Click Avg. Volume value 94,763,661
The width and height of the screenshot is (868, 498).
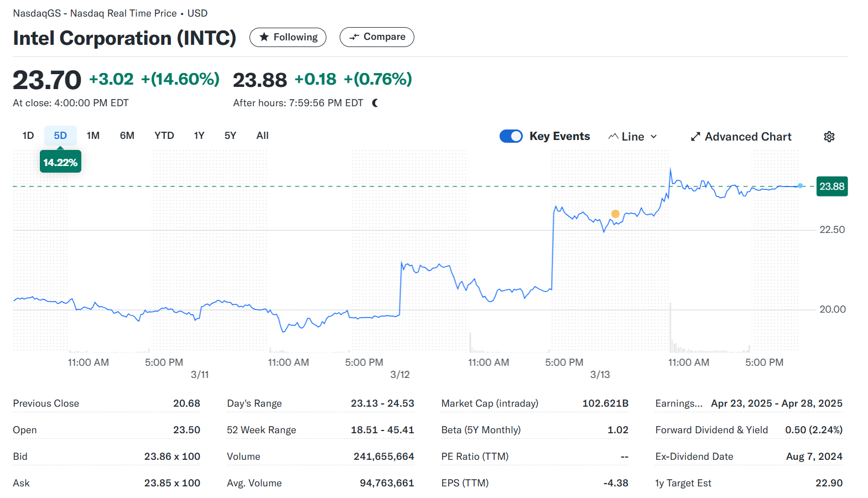coord(387,483)
